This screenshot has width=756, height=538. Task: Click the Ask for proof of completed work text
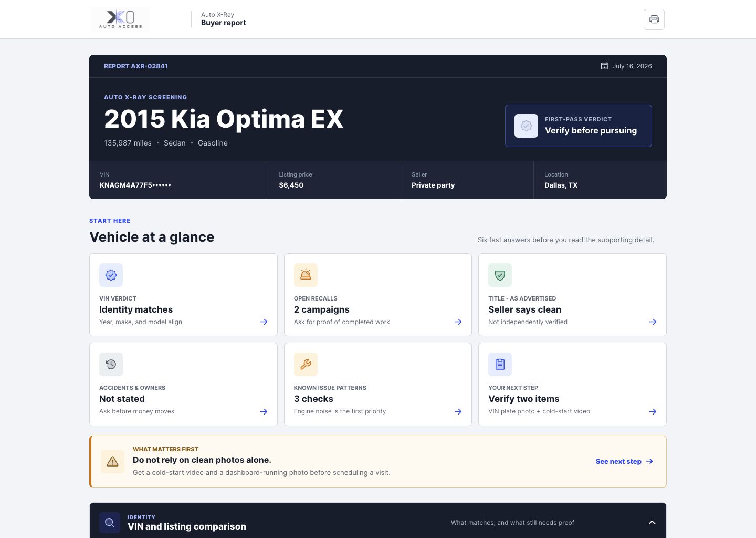(x=342, y=322)
